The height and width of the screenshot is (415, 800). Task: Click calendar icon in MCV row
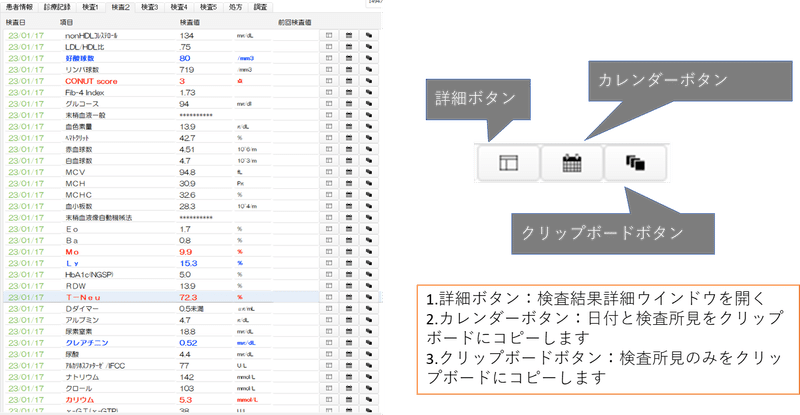point(349,172)
